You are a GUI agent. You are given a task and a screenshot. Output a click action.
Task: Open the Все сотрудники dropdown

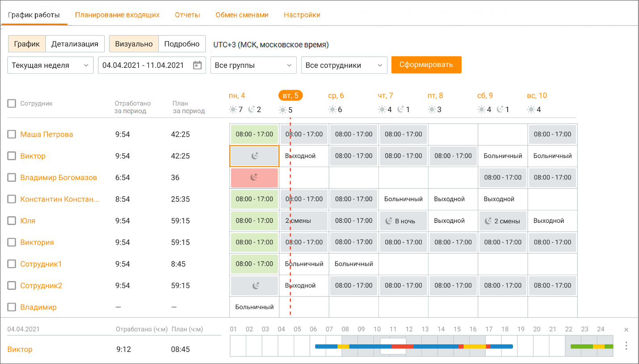[x=344, y=65]
